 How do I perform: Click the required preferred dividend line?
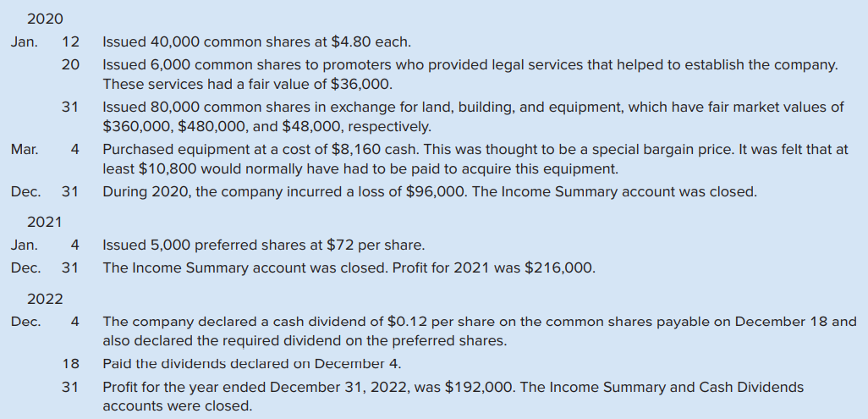point(305,341)
